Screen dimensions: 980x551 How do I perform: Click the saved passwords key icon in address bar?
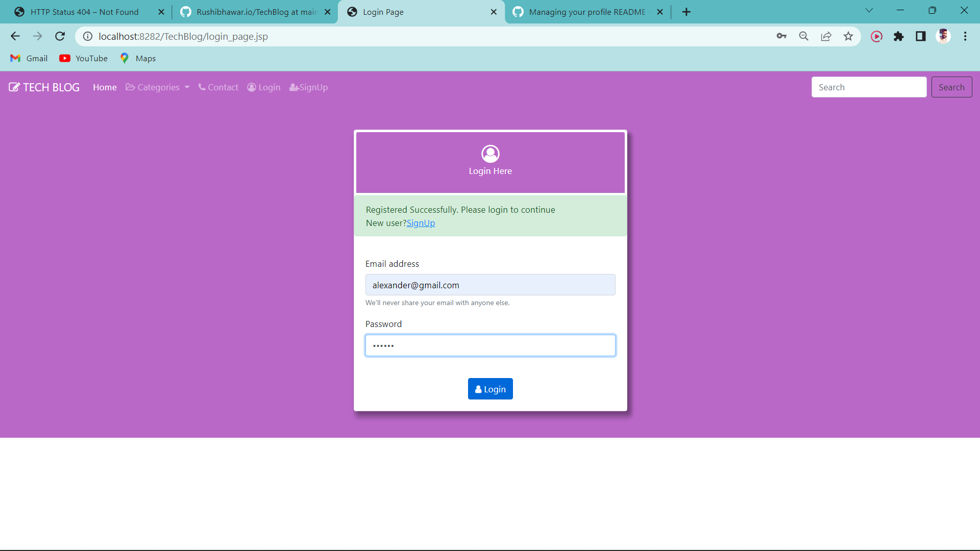coord(781,36)
